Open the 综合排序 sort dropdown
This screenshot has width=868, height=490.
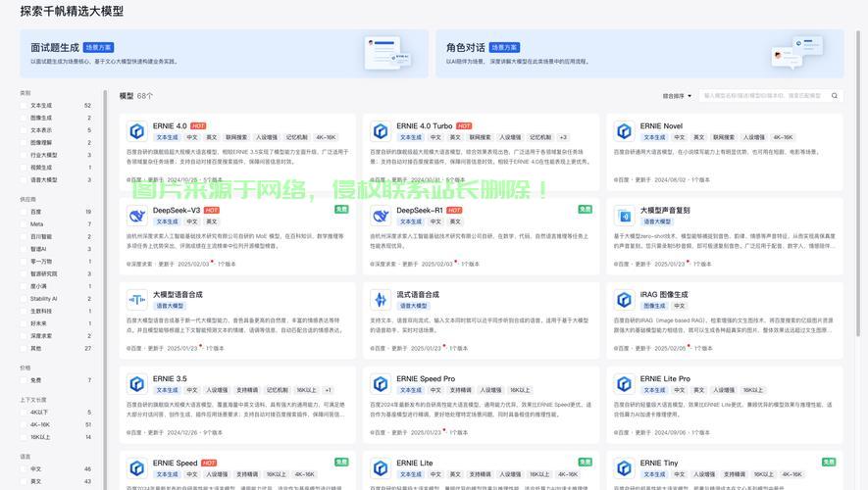tap(677, 96)
